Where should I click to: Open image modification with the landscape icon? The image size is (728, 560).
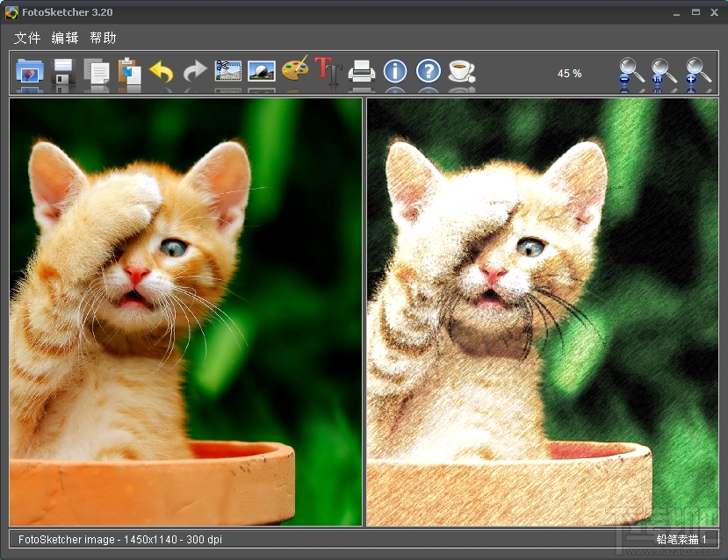coord(261,72)
